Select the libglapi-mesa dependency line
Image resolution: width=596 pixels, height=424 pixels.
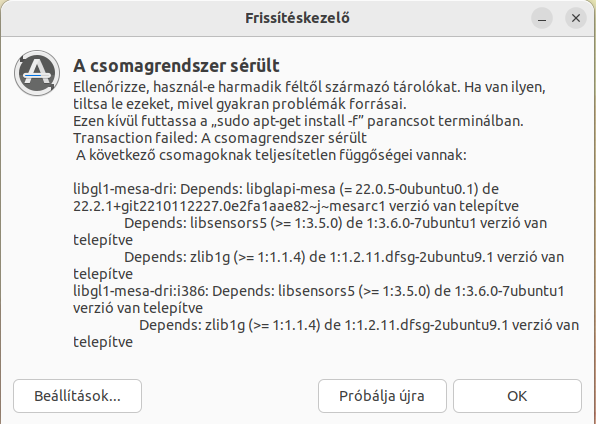[x=286, y=189]
